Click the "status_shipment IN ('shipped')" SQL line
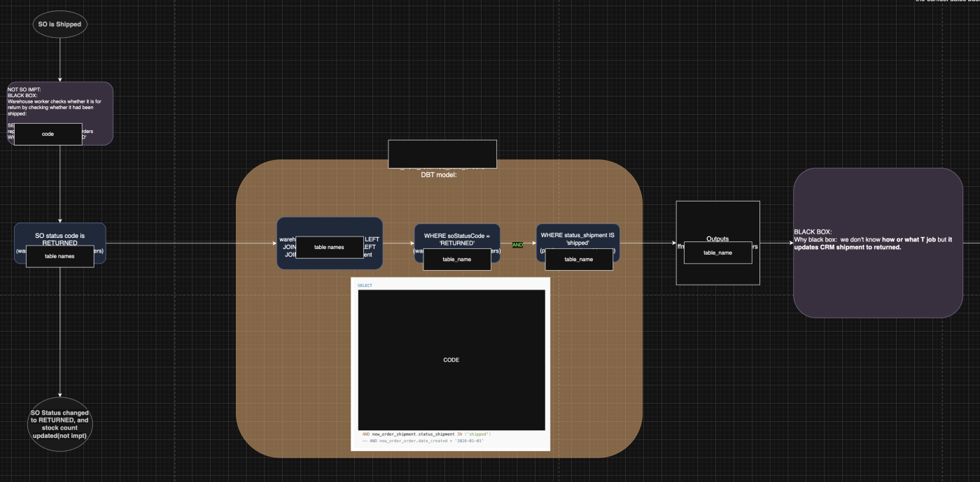This screenshot has width=980, height=482. coord(426,434)
